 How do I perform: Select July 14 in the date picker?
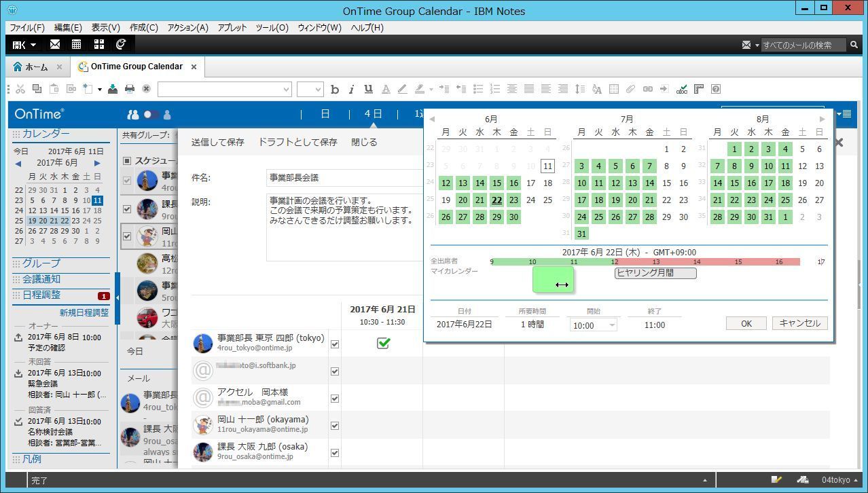tap(649, 183)
